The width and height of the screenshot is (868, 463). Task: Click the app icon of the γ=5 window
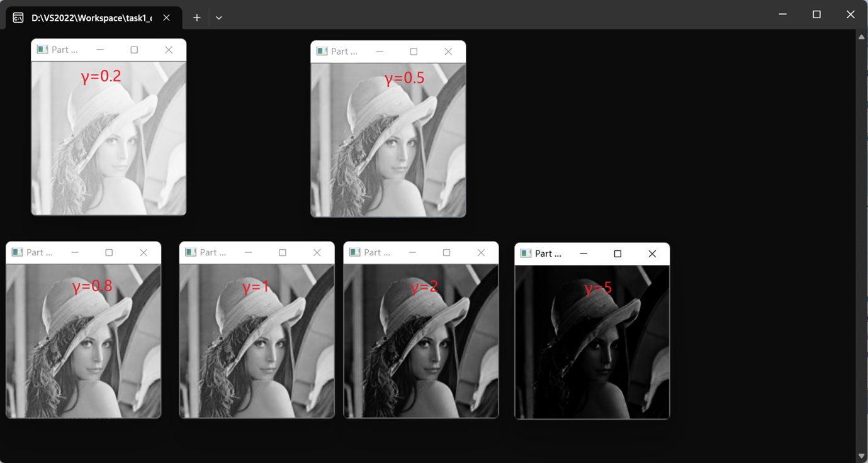(x=526, y=254)
